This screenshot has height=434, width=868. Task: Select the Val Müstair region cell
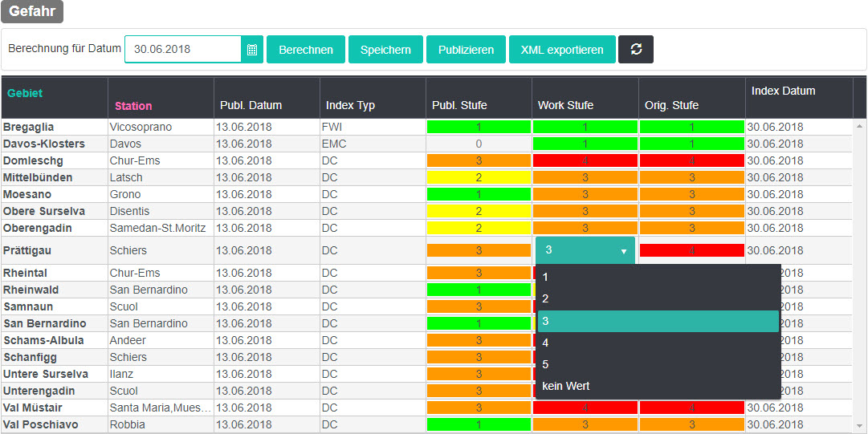tap(55, 408)
